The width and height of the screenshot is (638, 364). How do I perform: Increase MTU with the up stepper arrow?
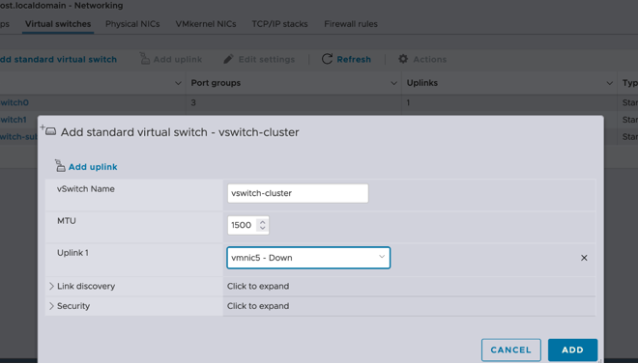tap(262, 222)
